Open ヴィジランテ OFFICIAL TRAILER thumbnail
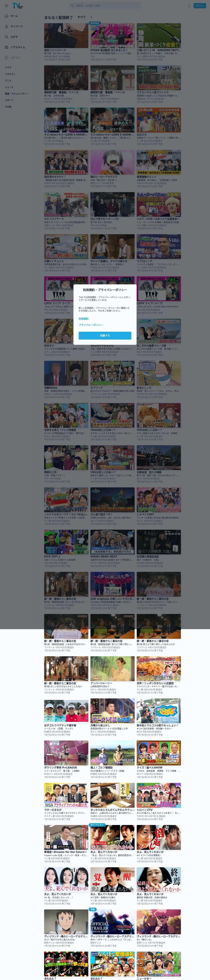The image size is (210, 980). click(x=112, y=922)
